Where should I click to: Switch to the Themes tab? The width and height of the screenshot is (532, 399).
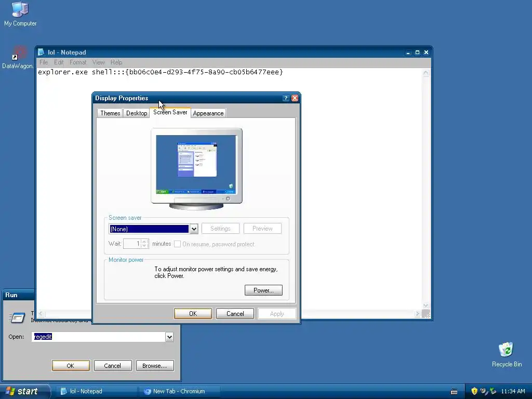point(110,113)
